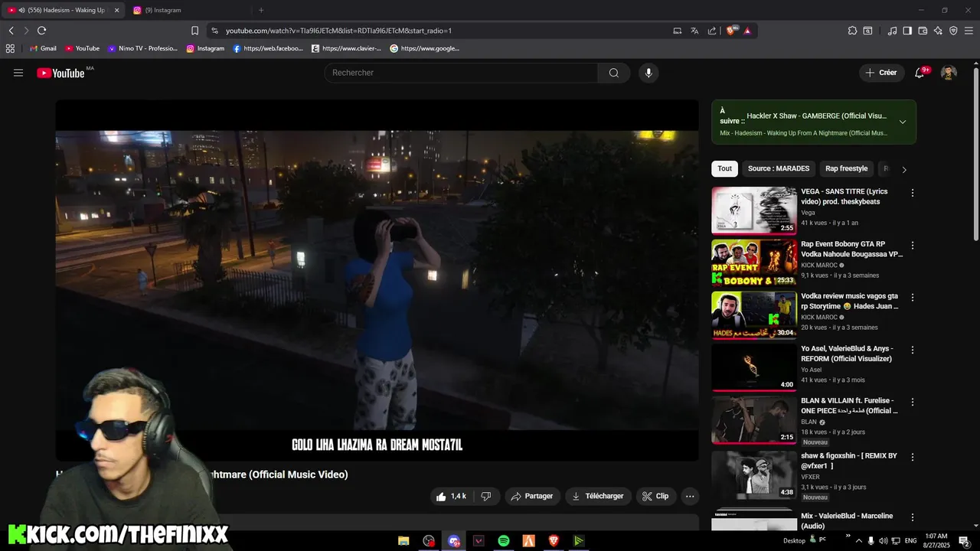
Task: Share this page from the address bar
Action: 712,31
